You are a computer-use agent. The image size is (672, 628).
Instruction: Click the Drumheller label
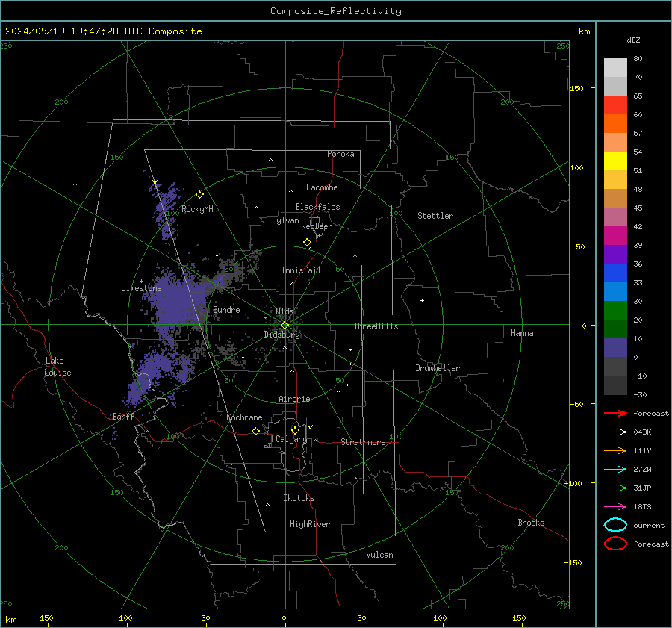point(438,368)
